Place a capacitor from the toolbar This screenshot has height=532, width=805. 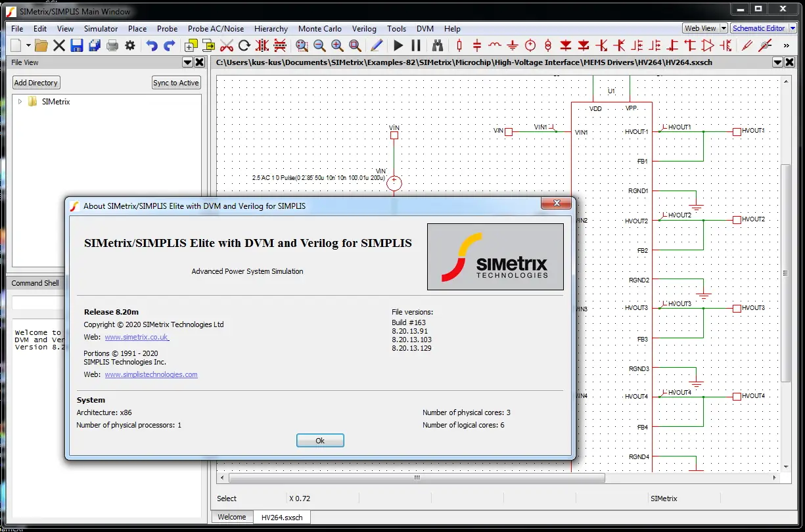coord(477,45)
